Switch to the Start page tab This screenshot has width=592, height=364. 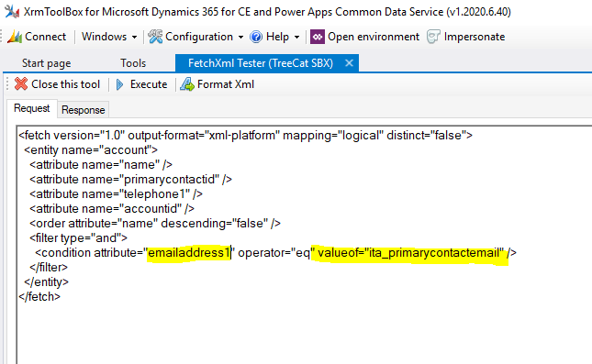47,63
